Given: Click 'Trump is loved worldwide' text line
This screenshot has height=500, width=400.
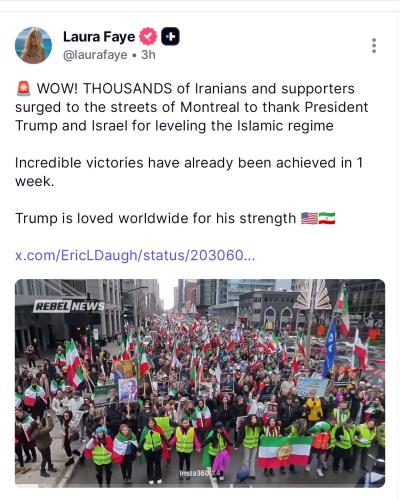Looking at the screenshot, I should click(x=156, y=219).
